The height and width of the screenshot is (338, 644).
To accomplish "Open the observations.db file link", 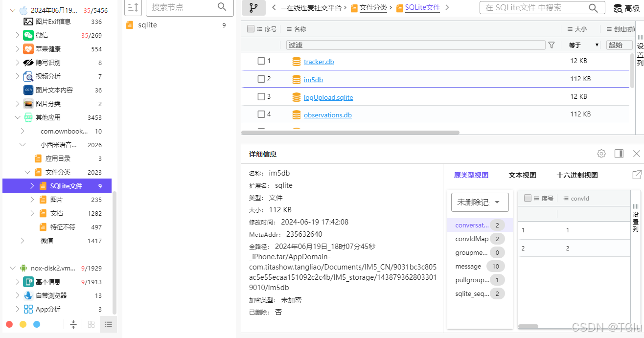I will click(328, 115).
